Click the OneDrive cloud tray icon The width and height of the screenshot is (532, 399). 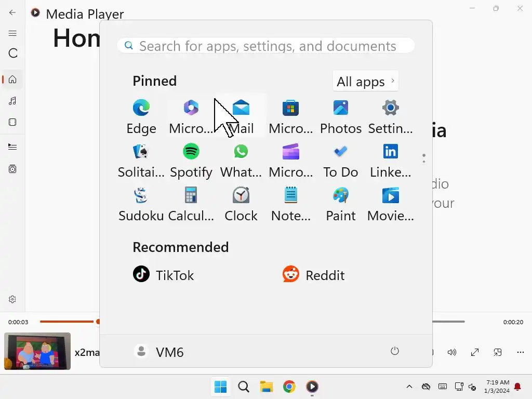coord(426,387)
